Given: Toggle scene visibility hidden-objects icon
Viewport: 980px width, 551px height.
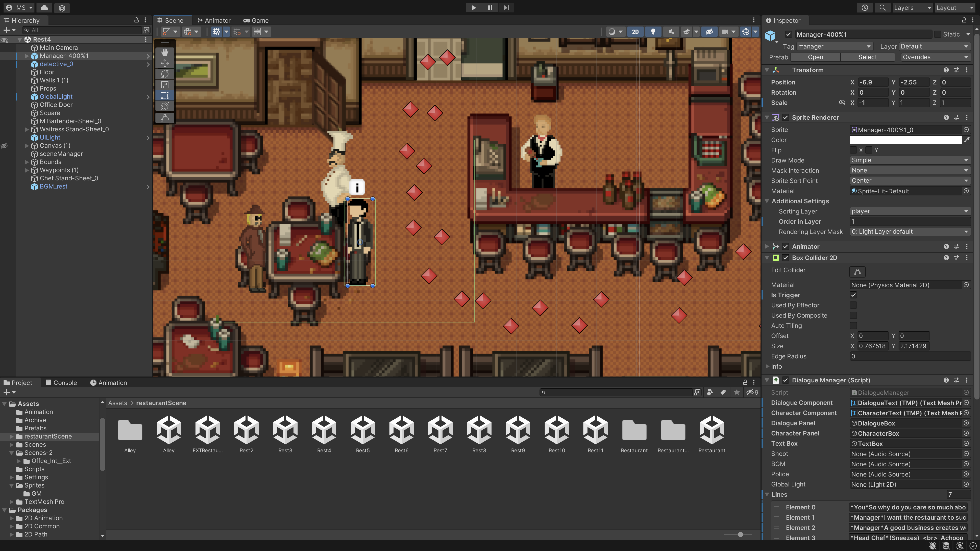Looking at the screenshot, I should pos(709,32).
